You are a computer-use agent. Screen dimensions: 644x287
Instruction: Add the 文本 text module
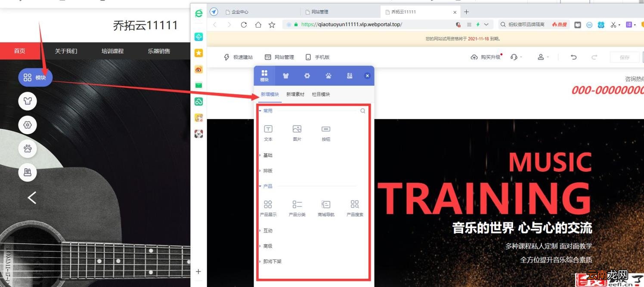pyautogui.click(x=268, y=133)
